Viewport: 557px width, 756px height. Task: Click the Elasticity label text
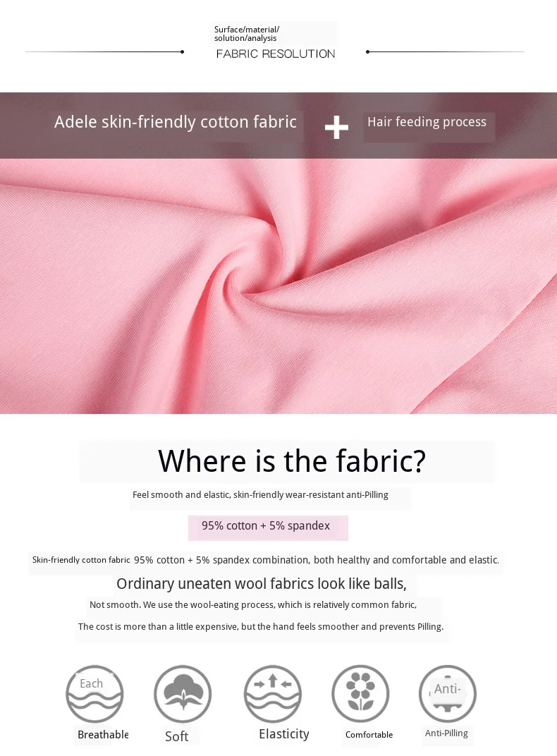(284, 734)
